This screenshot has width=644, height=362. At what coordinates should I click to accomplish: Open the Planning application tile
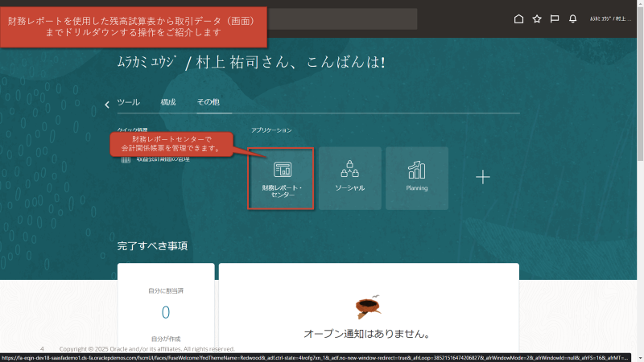coord(417,179)
